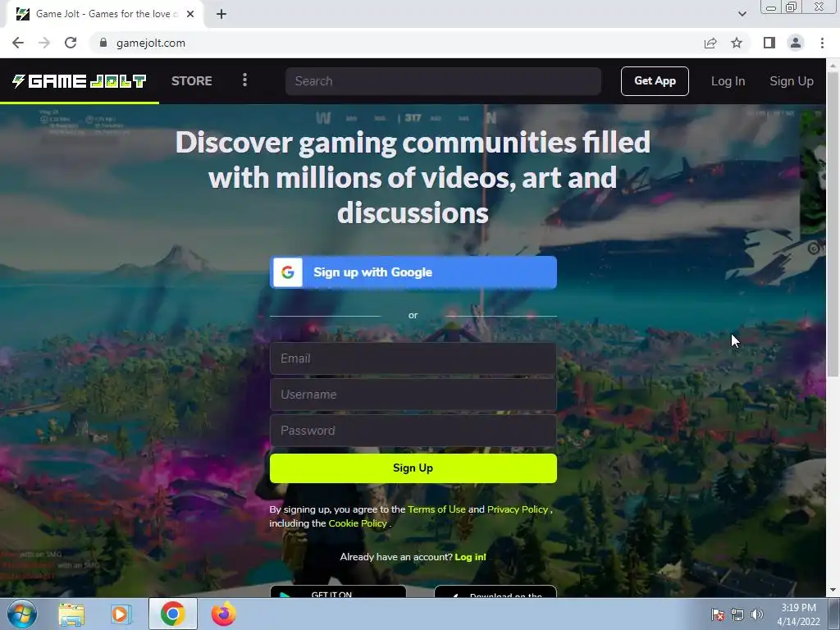The image size is (840, 630).
Task: Open the Windows Start menu
Action: [x=22, y=614]
